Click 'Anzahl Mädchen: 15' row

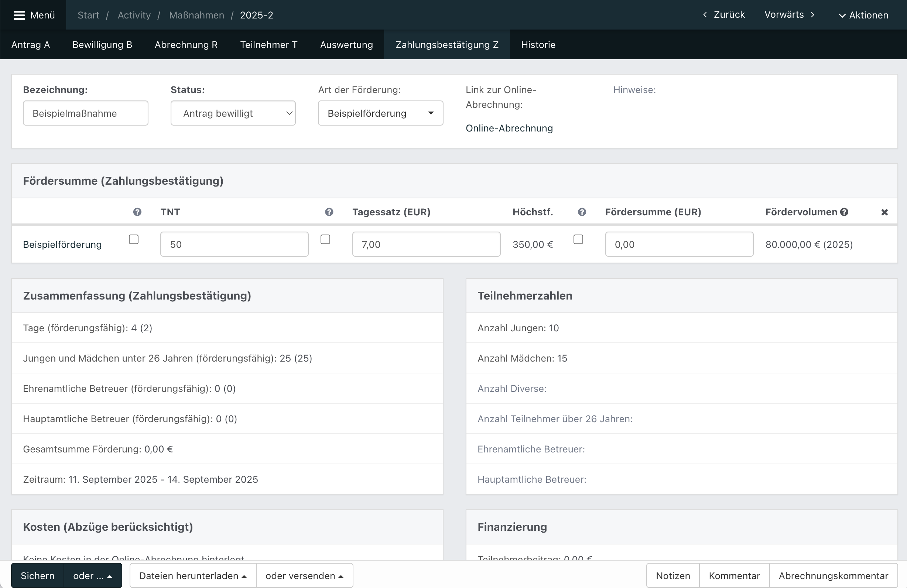click(682, 358)
